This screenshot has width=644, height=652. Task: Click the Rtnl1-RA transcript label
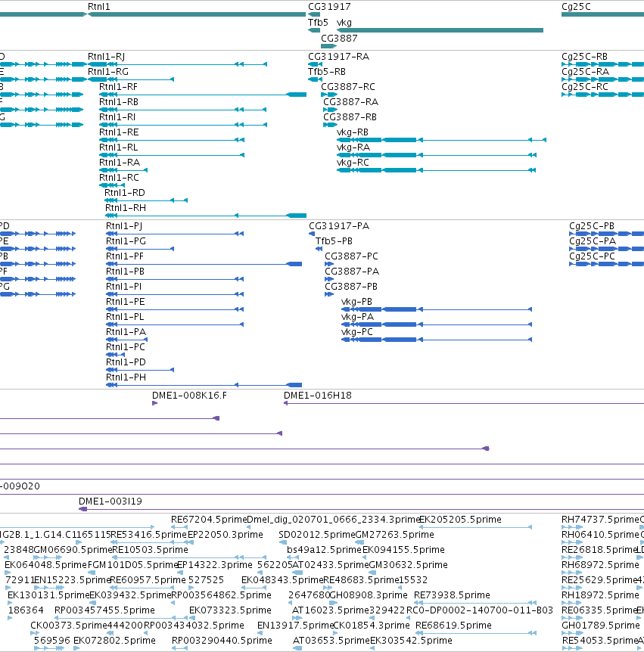pyautogui.click(x=120, y=163)
